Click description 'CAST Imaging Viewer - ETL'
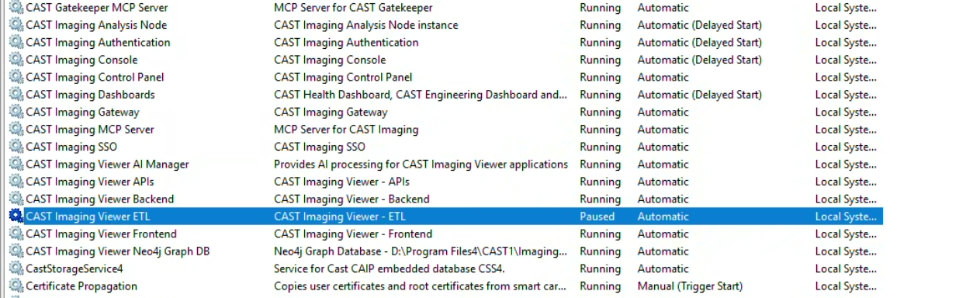The width and height of the screenshot is (980, 298). click(340, 217)
